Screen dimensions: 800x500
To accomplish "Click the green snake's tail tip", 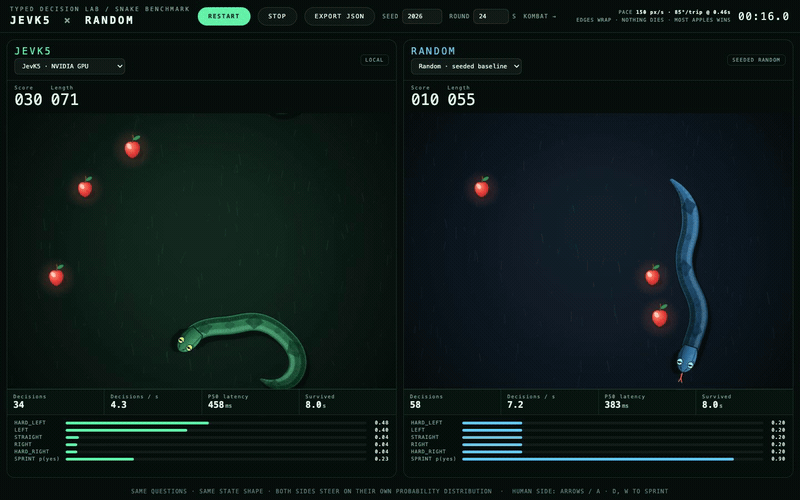I will click(265, 381).
